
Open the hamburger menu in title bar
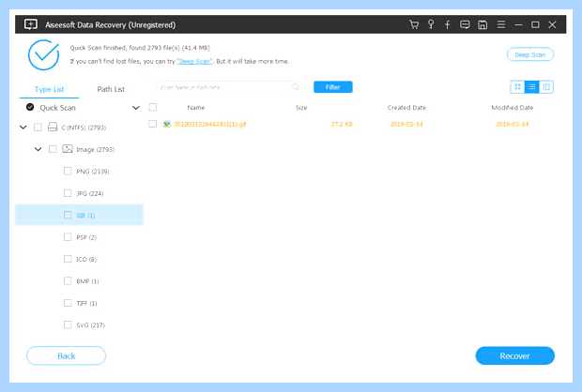(501, 24)
